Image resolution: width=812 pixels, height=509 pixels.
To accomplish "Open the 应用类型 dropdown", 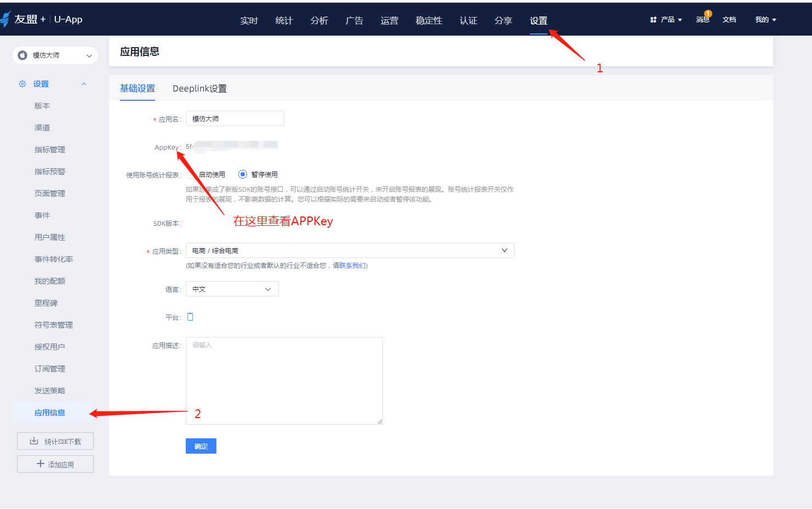I will [350, 250].
